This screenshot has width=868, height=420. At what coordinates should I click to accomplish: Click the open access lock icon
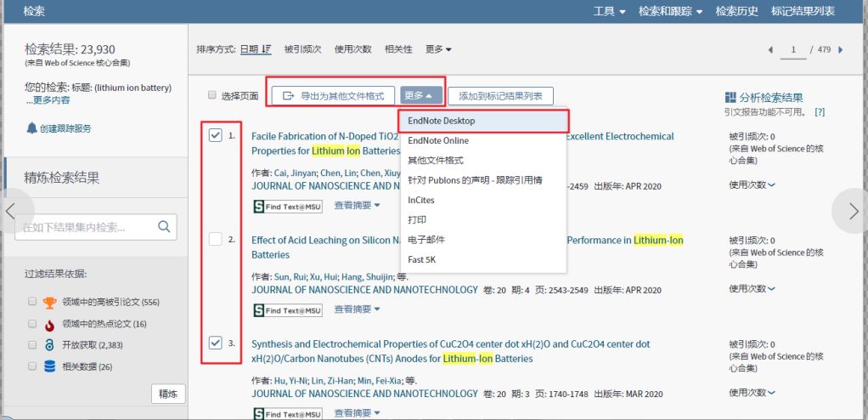50,345
